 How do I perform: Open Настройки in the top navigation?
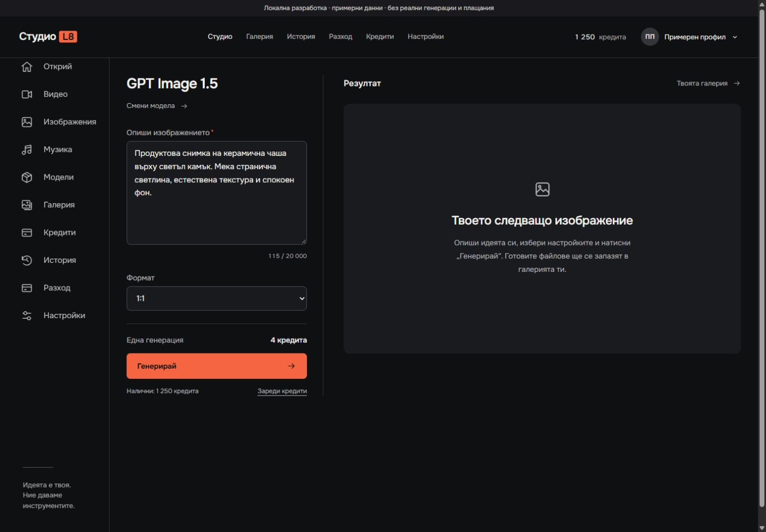tap(426, 37)
